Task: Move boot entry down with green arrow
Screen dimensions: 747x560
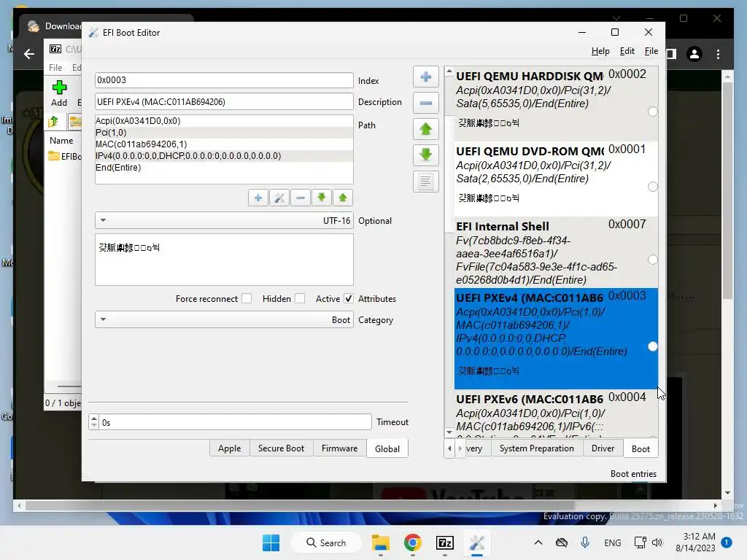Action: click(426, 155)
